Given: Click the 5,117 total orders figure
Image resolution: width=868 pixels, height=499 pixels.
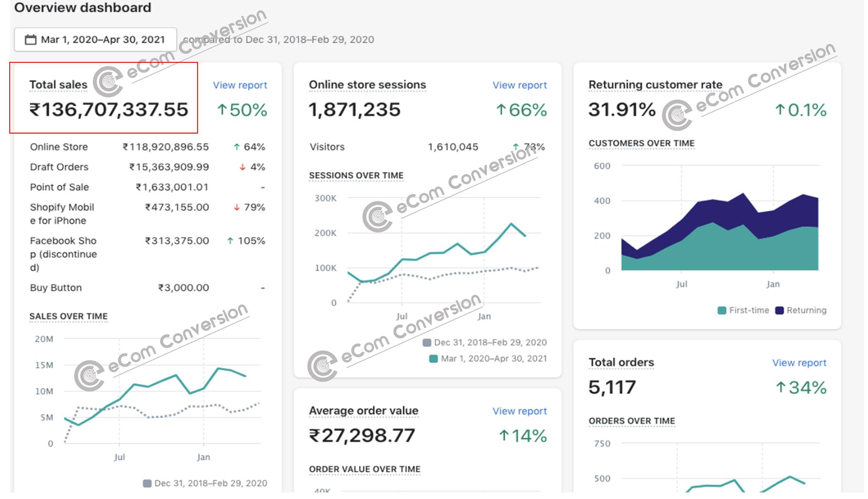Looking at the screenshot, I should pos(612,387).
